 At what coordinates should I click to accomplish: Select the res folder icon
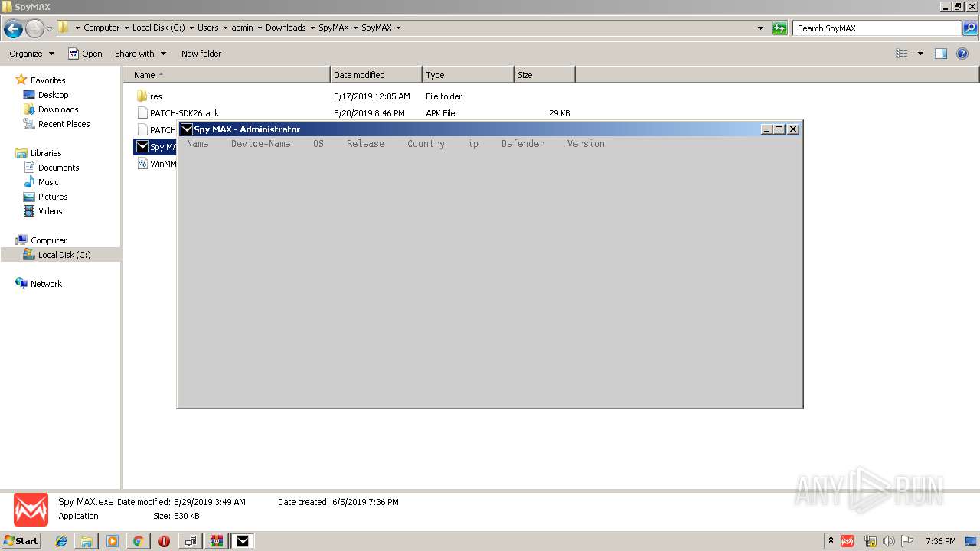[x=142, y=96]
